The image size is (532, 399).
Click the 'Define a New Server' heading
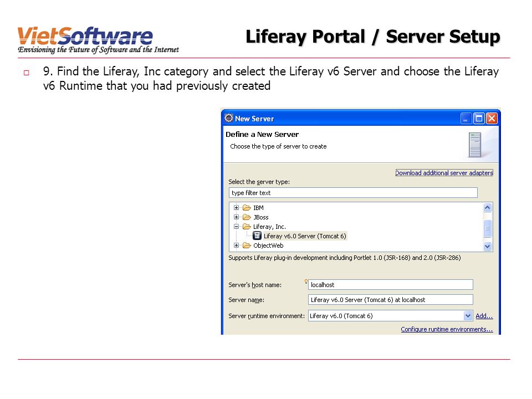tap(262, 135)
